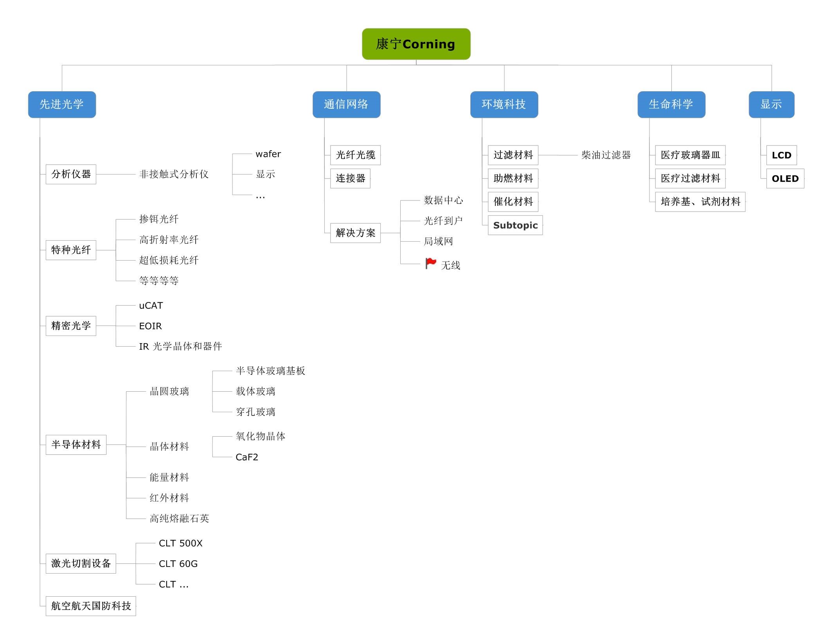Click the 航空航天国防科技 subtopic
This screenshot has height=644, width=833.
(91, 606)
